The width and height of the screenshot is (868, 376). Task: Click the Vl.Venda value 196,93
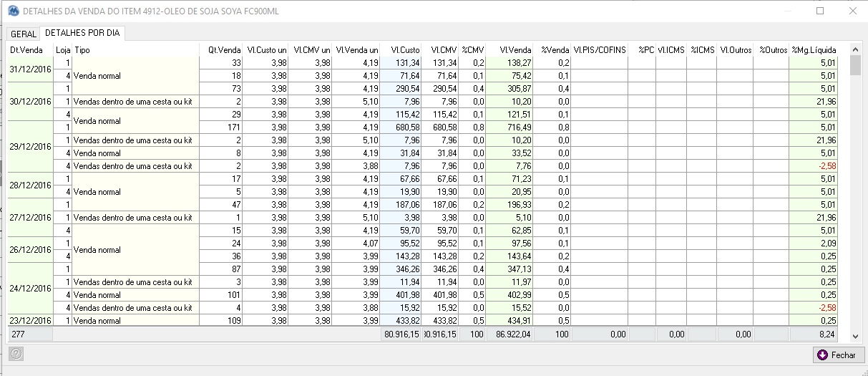coord(509,204)
